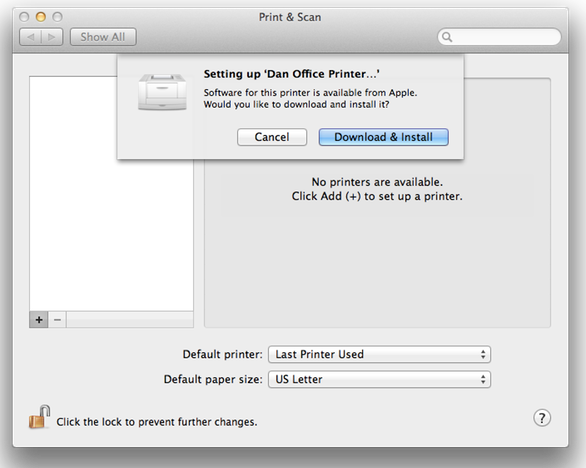
Task: Go forward with the right arrow
Action: coord(52,37)
